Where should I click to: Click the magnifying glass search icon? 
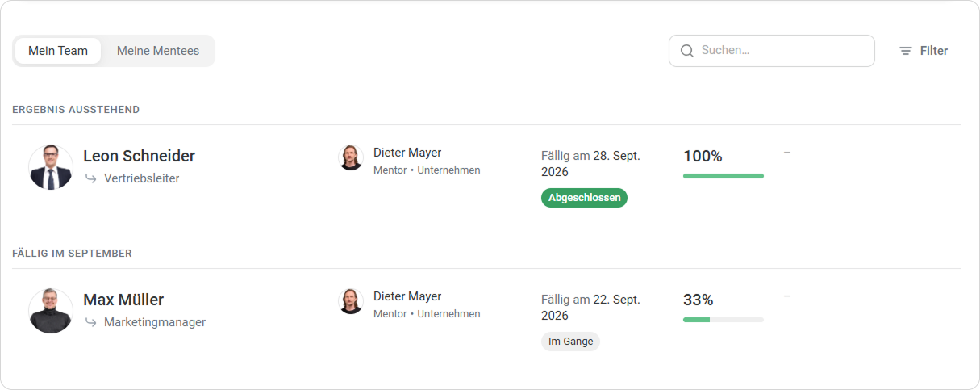pyautogui.click(x=687, y=51)
